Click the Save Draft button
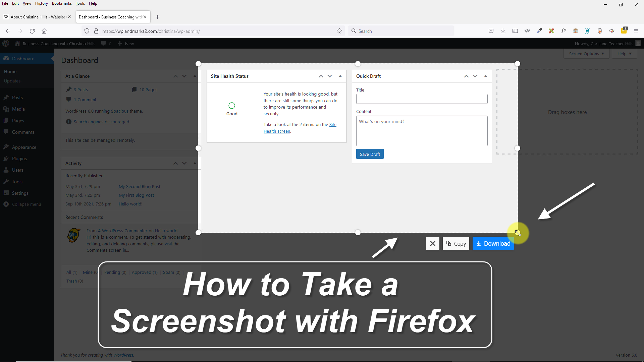The image size is (644, 362). [370, 154]
